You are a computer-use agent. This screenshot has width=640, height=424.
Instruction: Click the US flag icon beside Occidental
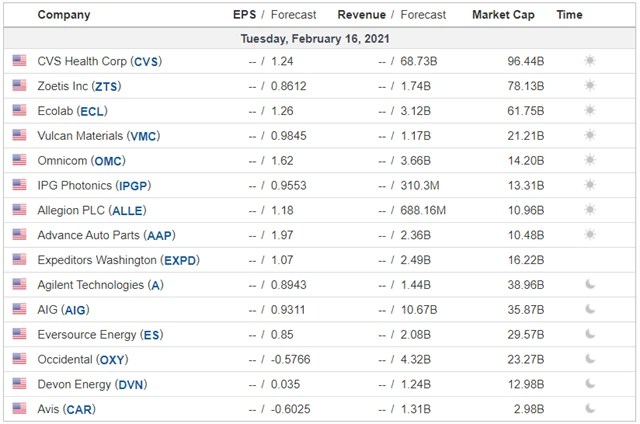click(x=19, y=358)
